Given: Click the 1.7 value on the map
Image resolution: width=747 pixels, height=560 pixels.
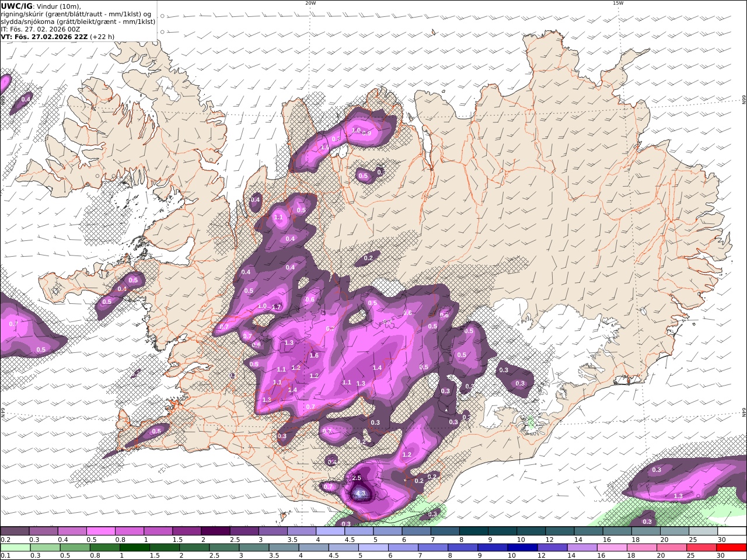Looking at the screenshot, I should [277, 307].
